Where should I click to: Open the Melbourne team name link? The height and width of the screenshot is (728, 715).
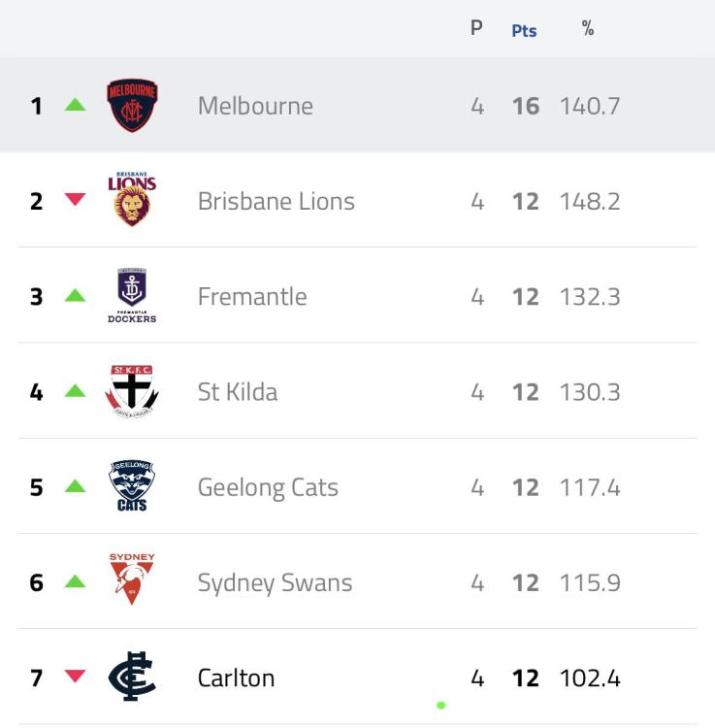tap(255, 106)
